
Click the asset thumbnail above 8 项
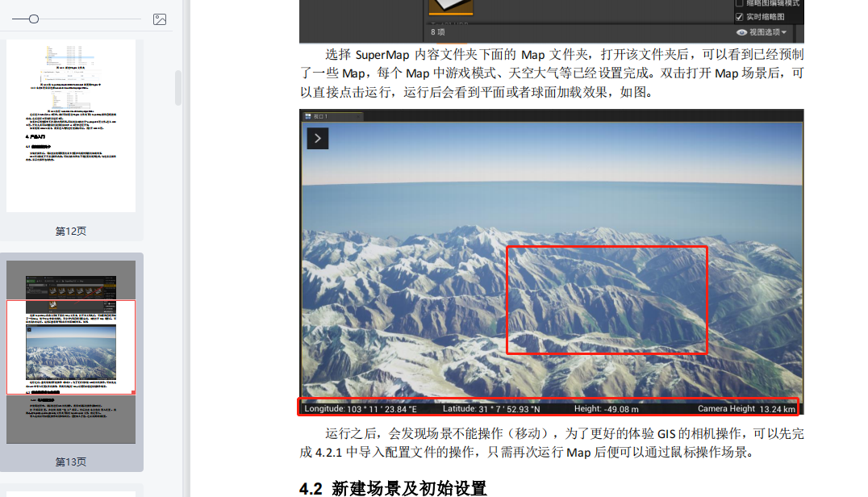coord(451,6)
